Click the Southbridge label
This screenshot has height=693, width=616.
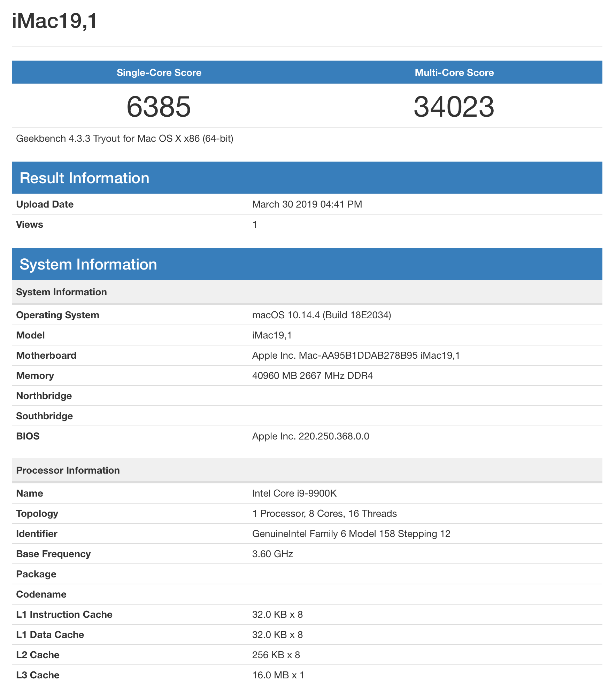45,416
